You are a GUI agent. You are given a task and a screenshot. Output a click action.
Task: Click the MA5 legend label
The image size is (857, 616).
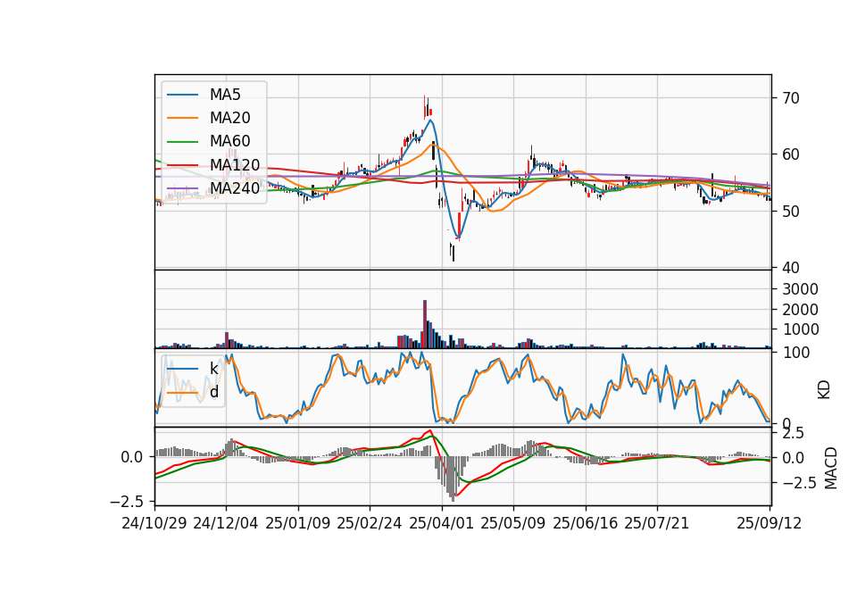[225, 95]
